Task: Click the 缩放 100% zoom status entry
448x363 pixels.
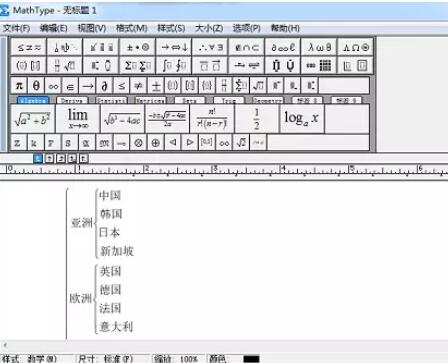Action: pos(177,359)
